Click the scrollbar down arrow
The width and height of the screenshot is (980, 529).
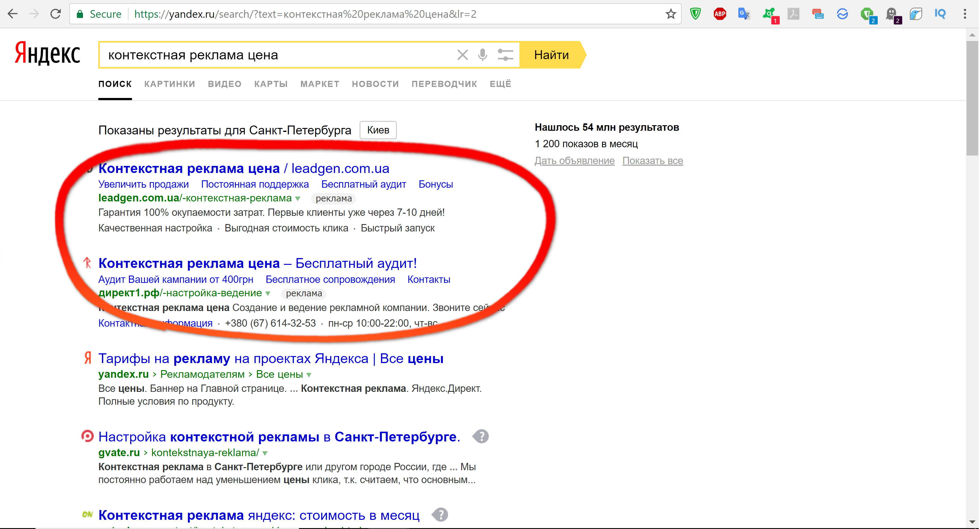coord(972,522)
